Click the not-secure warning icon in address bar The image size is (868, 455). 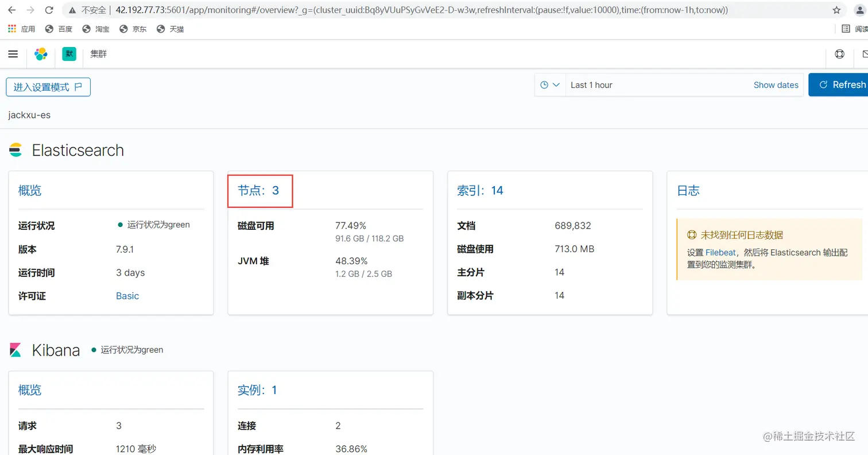(x=72, y=10)
